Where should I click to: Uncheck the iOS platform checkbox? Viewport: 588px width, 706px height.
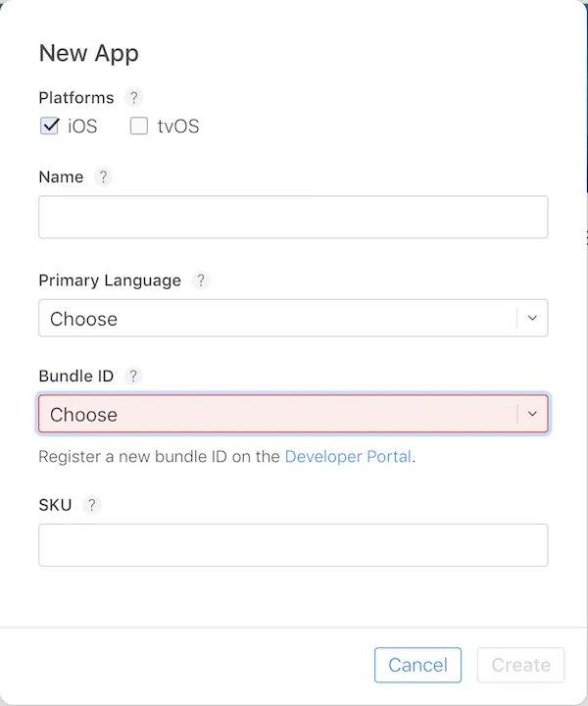50,126
